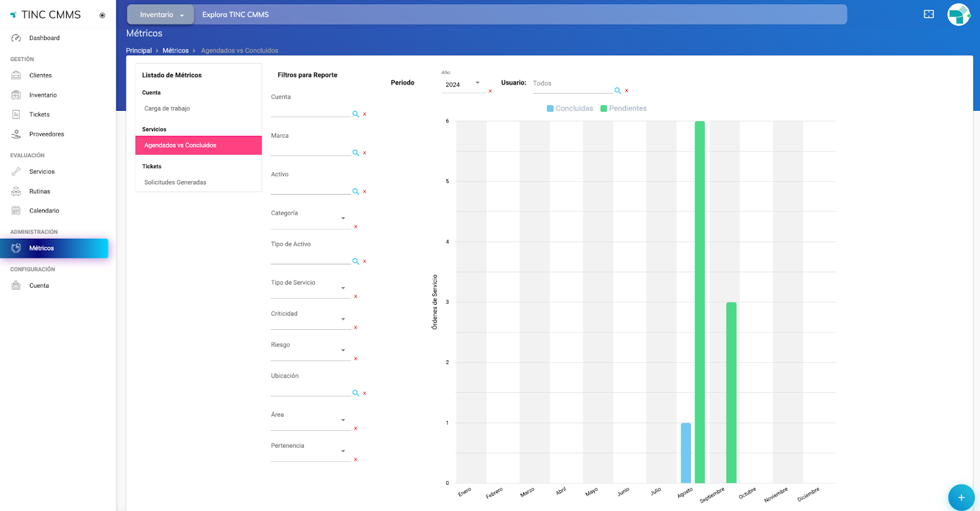Image resolution: width=980 pixels, height=511 pixels.
Task: Click the search icon for Cuenta filter
Action: coord(355,114)
